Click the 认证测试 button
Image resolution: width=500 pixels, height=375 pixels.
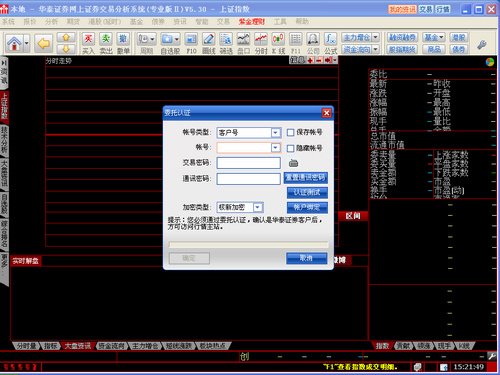[x=307, y=192]
